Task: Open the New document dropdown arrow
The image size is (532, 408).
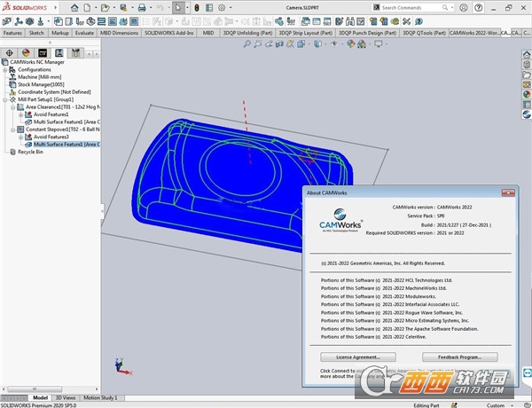Action: click(96, 7)
